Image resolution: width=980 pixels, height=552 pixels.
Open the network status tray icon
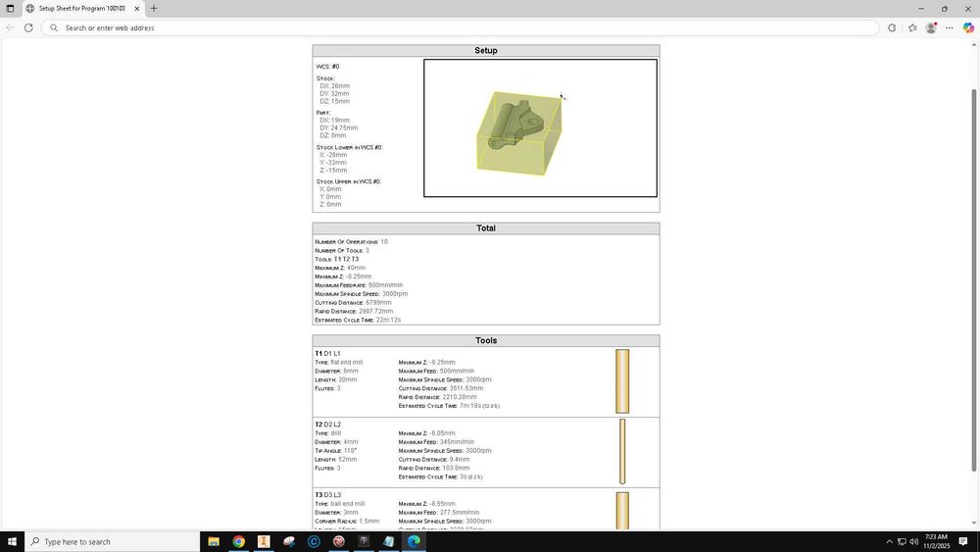[x=902, y=541]
